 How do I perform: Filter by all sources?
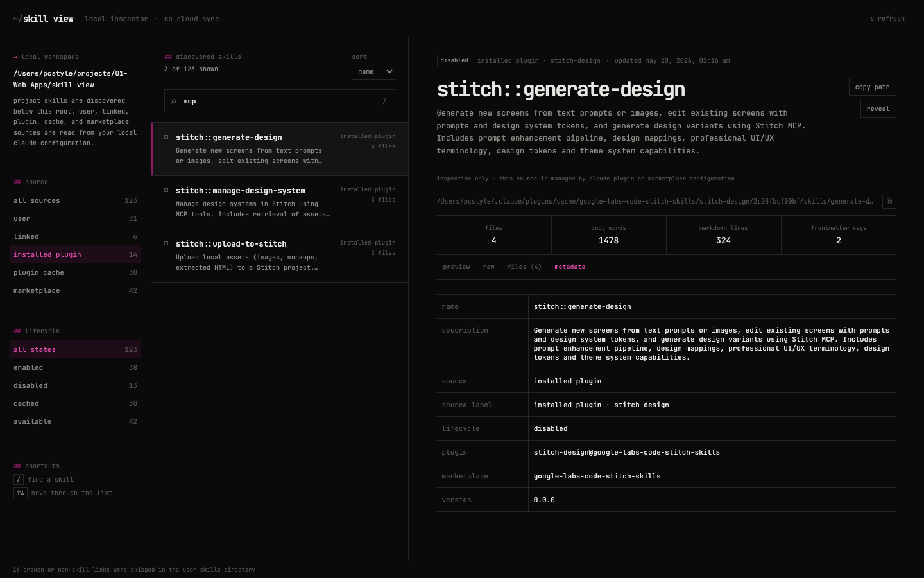[x=76, y=201]
